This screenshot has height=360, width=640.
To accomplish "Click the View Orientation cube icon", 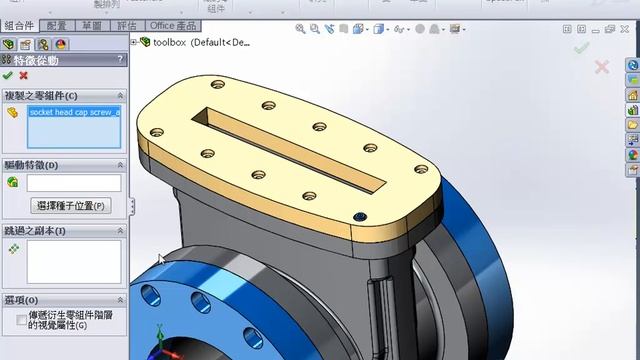I will (358, 29).
